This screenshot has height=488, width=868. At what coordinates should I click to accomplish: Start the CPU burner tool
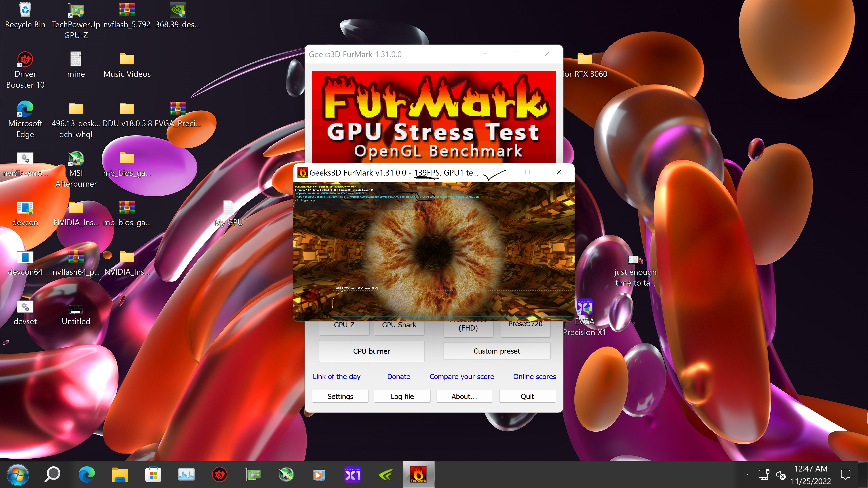(371, 351)
